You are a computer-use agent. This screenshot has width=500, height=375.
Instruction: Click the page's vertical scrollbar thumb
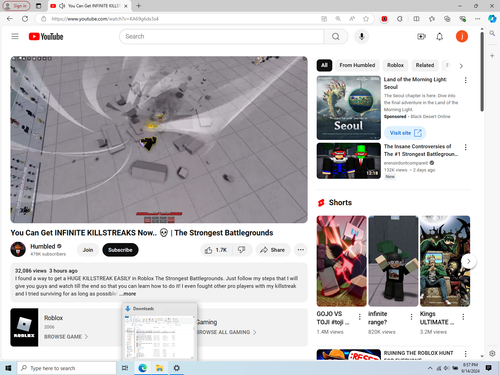(x=482, y=72)
